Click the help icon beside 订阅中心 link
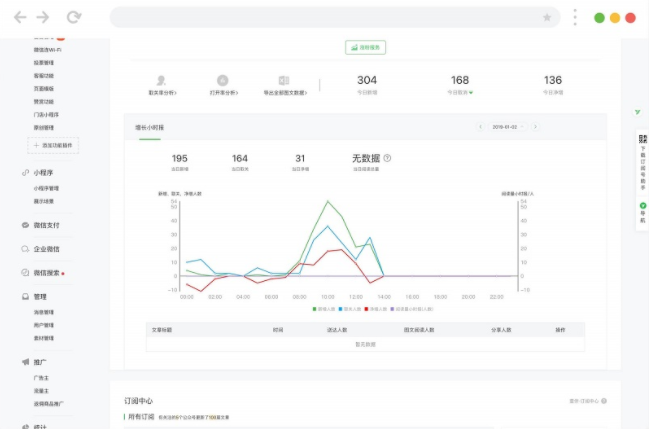This screenshot has width=650, height=429. point(606,401)
